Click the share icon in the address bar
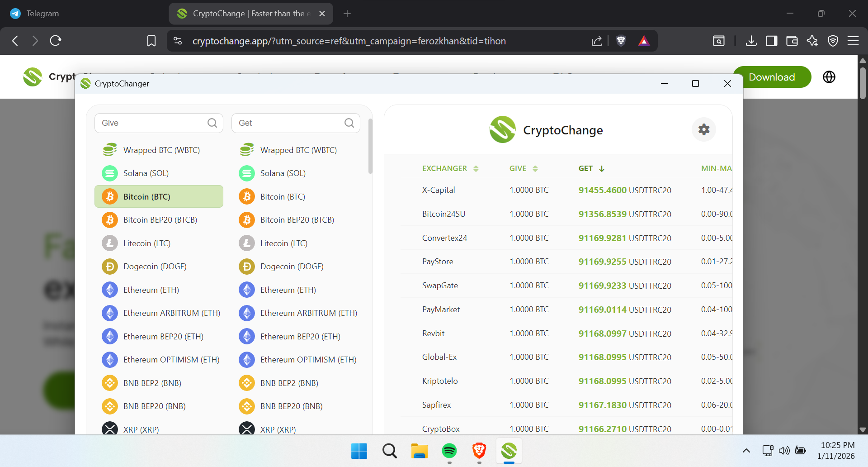This screenshot has width=868, height=467. pyautogui.click(x=597, y=41)
